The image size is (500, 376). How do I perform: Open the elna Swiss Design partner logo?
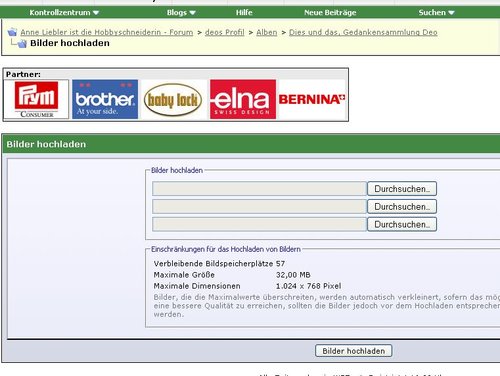click(243, 99)
